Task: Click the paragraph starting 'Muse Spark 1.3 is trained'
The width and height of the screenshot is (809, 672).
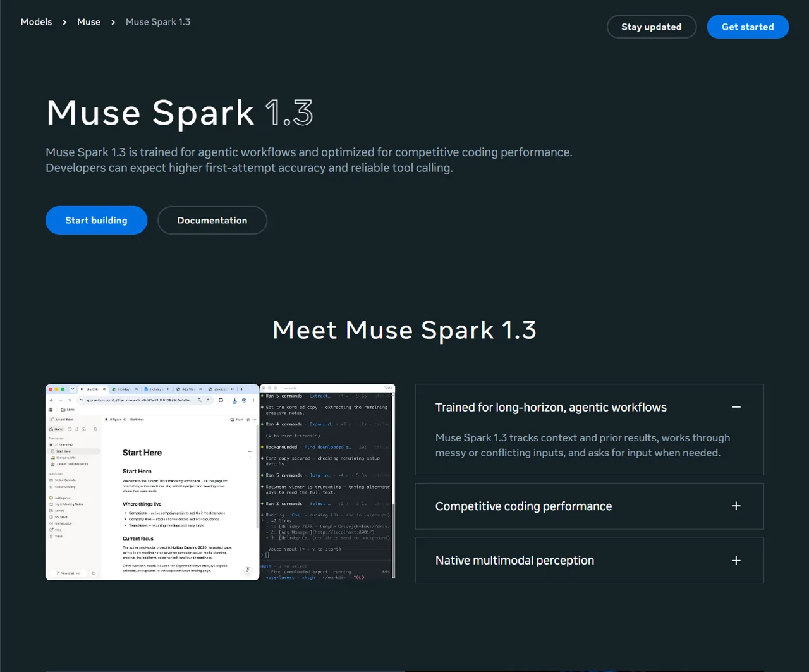Action: [309, 160]
